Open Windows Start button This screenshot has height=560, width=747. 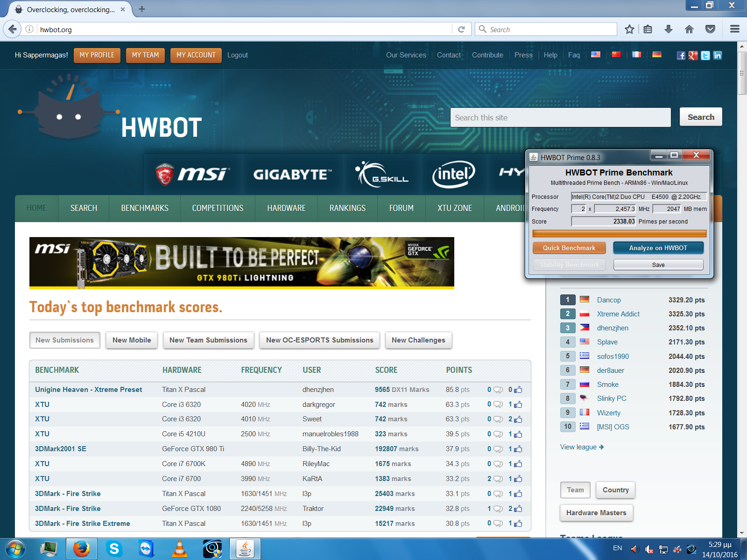pyautogui.click(x=15, y=549)
